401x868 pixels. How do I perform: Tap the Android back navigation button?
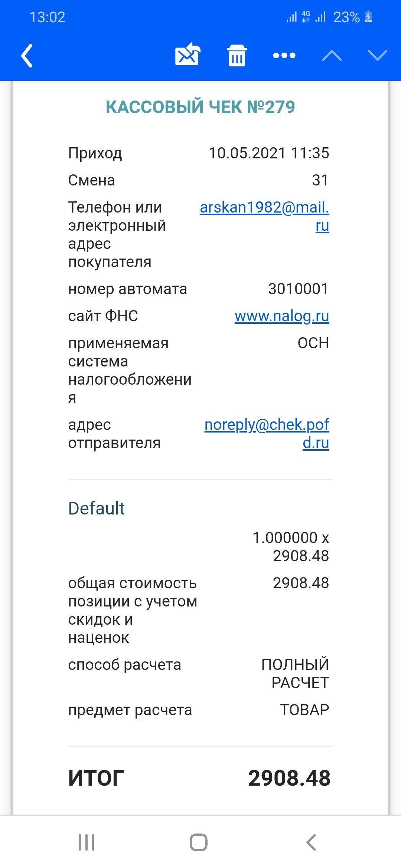(311, 842)
